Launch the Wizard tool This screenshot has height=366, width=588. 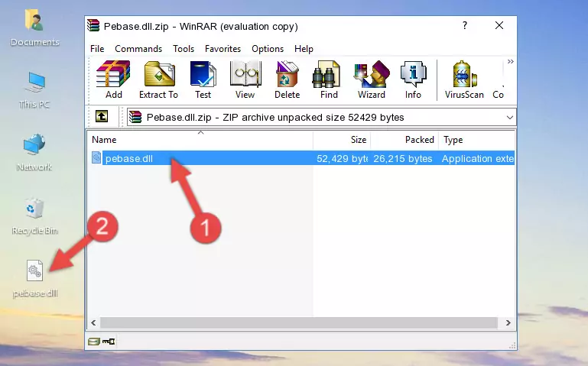pos(372,79)
